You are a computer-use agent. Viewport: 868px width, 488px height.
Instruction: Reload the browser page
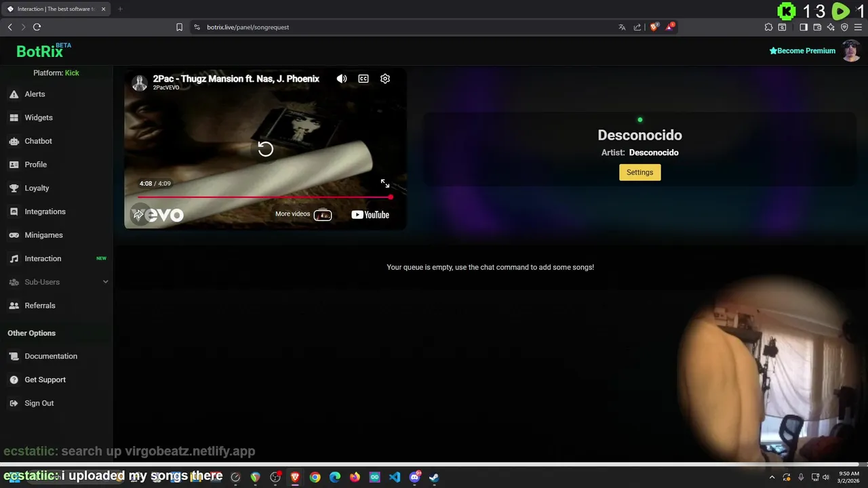[x=37, y=27]
